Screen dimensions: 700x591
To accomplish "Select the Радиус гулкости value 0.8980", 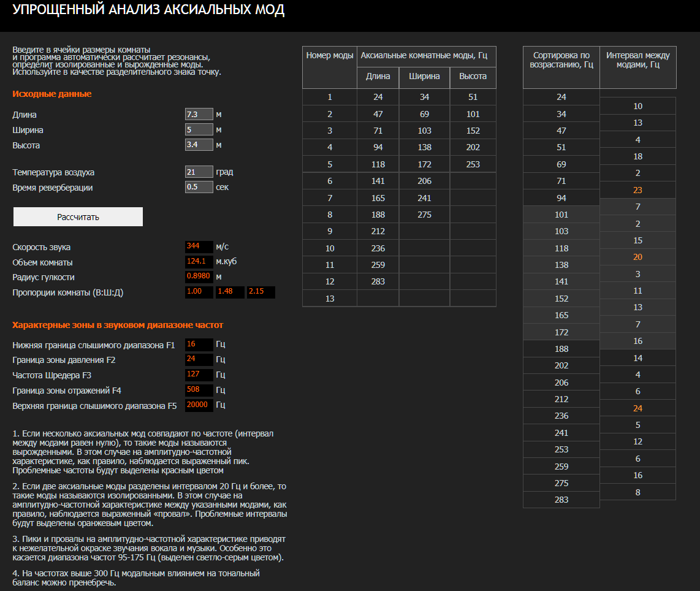I will tap(199, 276).
